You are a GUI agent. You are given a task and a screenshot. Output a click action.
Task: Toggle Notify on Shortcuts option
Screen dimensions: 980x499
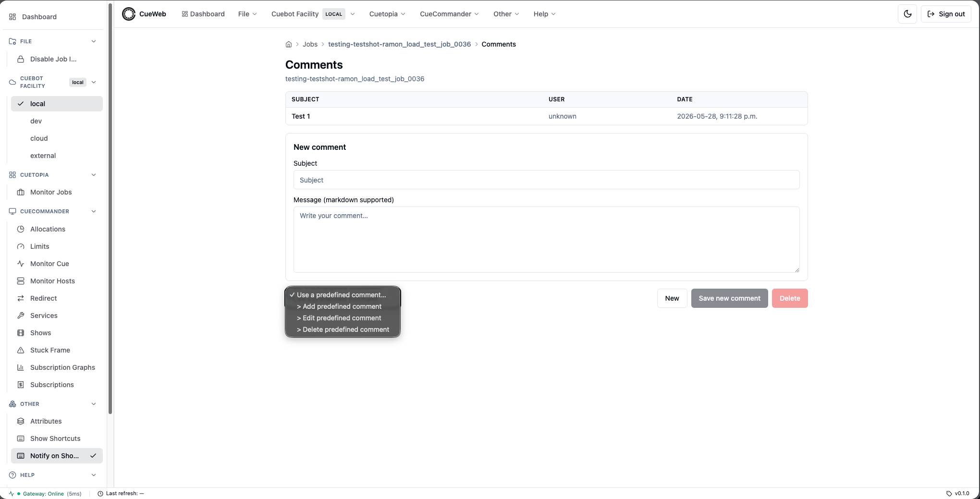pos(57,456)
